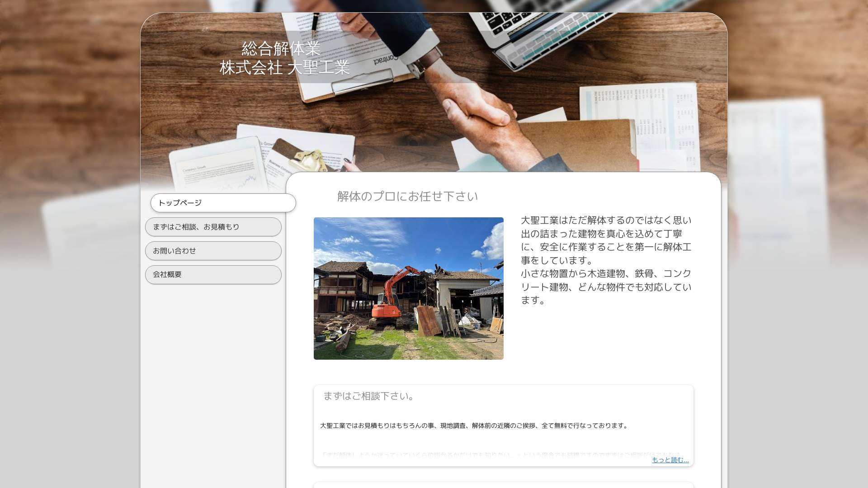Click the contact button in the sidebar
Image resolution: width=868 pixels, height=488 pixels.
213,251
